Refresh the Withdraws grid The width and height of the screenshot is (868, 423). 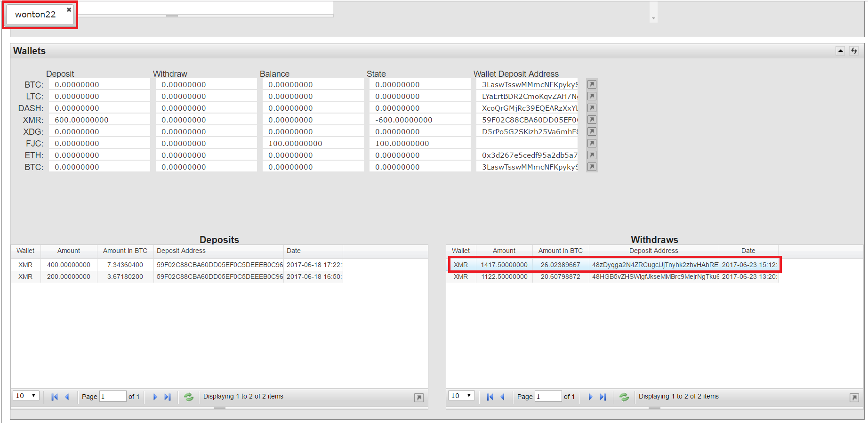[624, 397]
